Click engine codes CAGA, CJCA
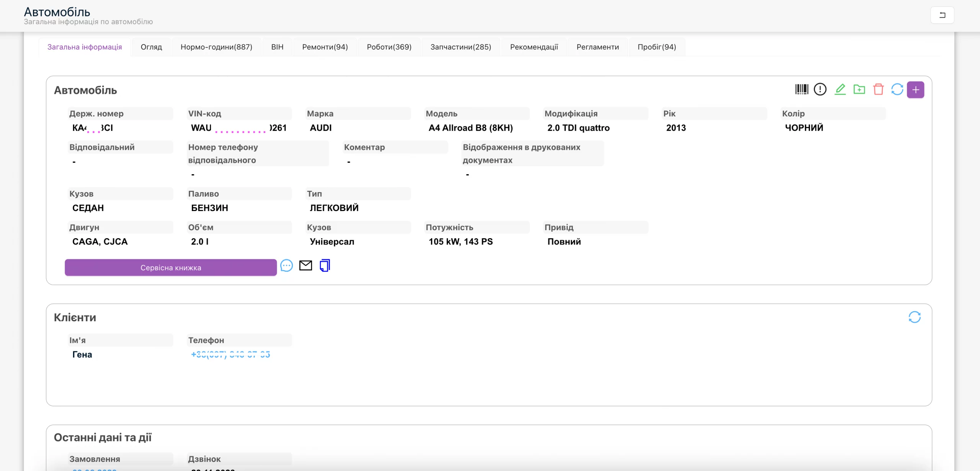This screenshot has height=471, width=980. (x=100, y=242)
